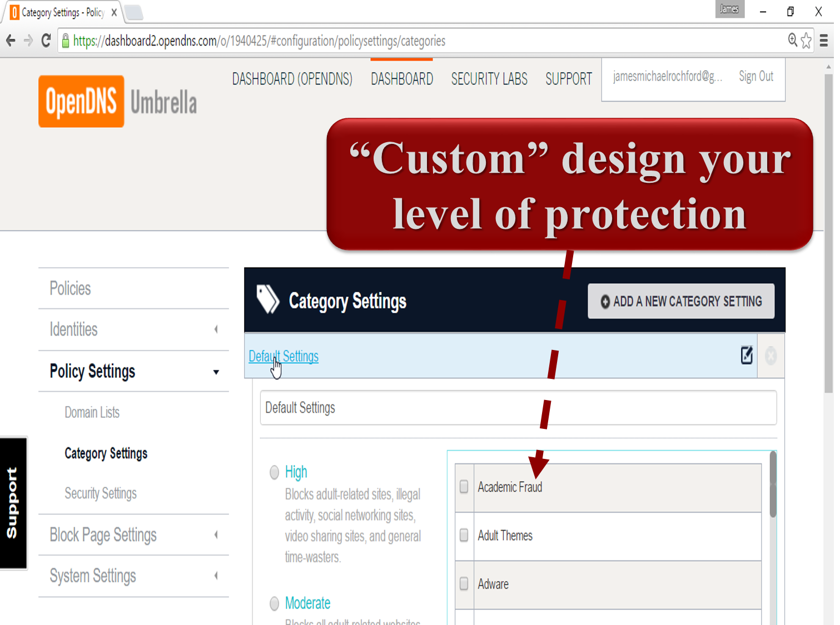Edit Default Settings with pencil icon
Screen dimensions: 840x625
[x=747, y=355]
